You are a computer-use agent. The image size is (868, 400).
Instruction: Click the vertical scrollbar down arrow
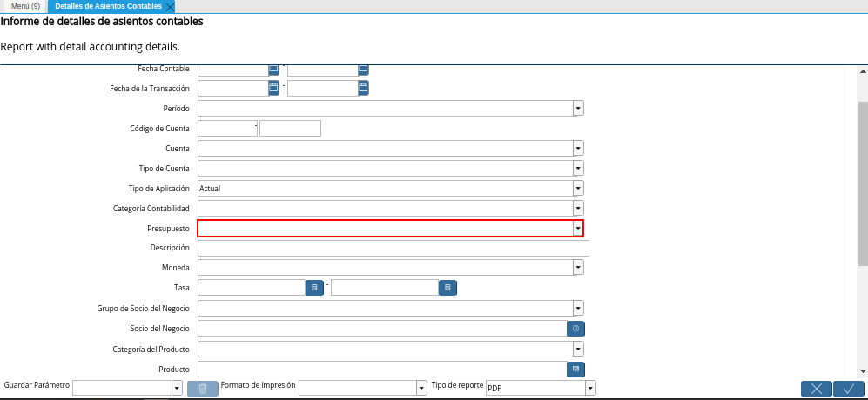tap(863, 371)
